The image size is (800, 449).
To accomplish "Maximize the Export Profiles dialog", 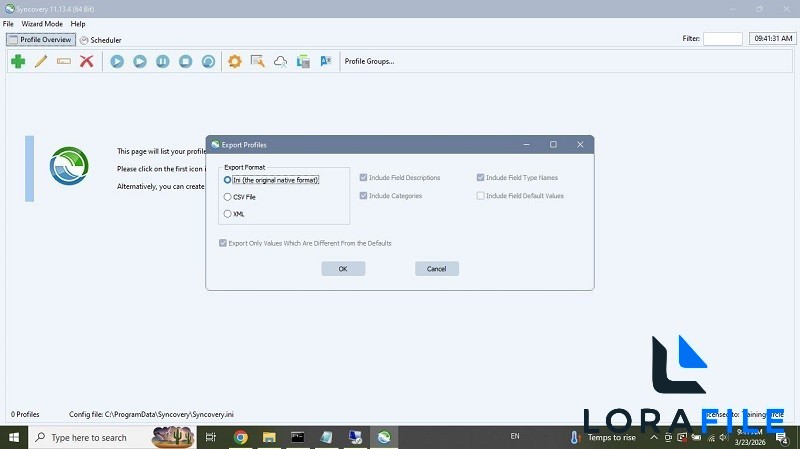I will pyautogui.click(x=553, y=145).
